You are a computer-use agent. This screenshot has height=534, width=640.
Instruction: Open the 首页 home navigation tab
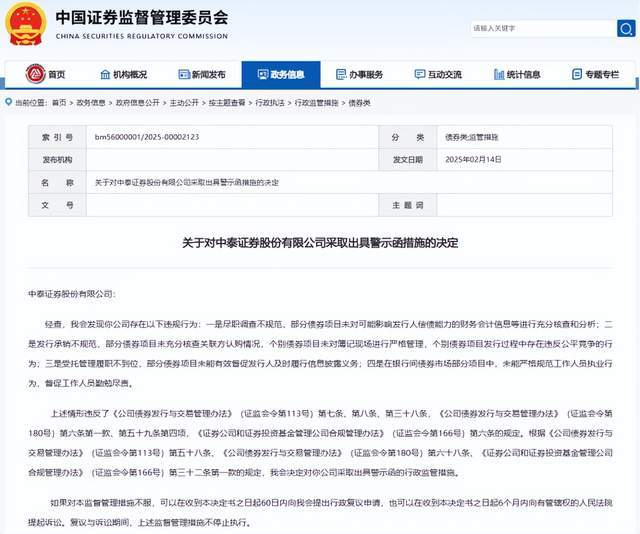click(x=45, y=74)
